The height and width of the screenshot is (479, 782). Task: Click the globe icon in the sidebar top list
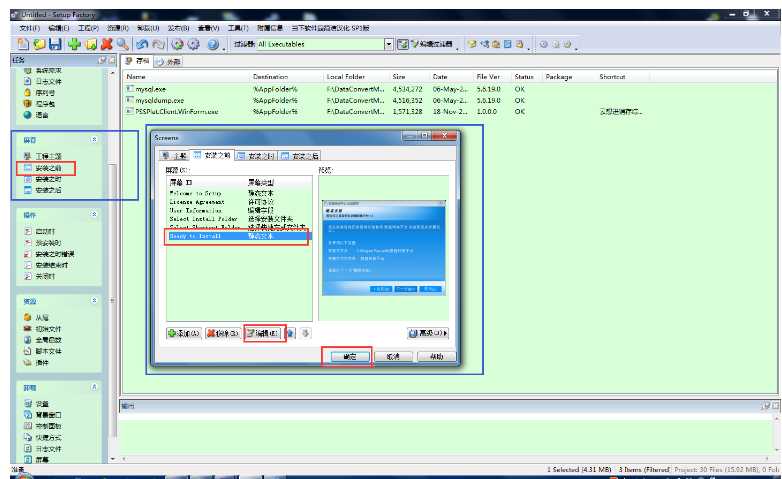28,115
